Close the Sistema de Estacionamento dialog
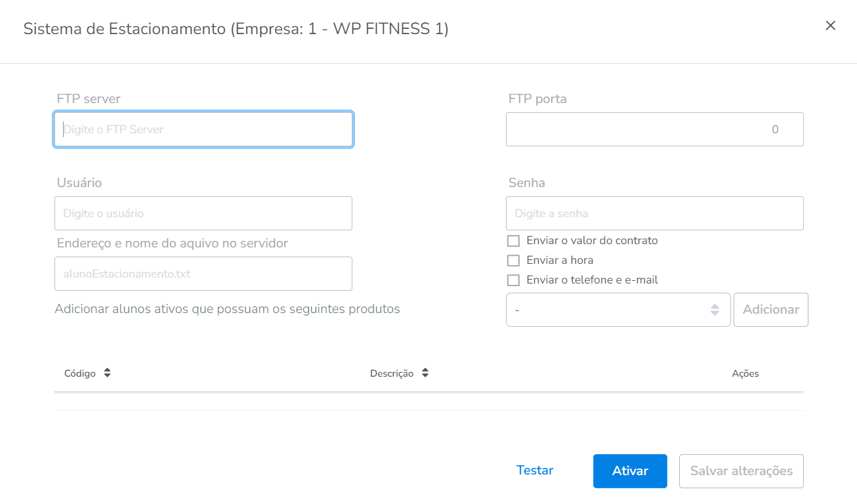Screen dimensions: 857x504 pyautogui.click(x=830, y=26)
